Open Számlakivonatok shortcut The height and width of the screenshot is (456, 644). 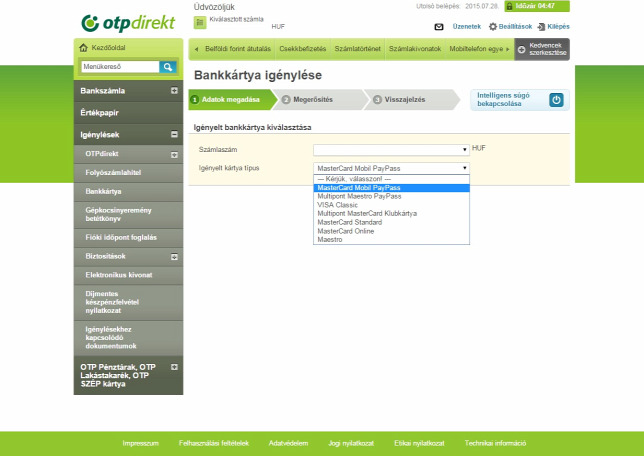[x=415, y=49]
